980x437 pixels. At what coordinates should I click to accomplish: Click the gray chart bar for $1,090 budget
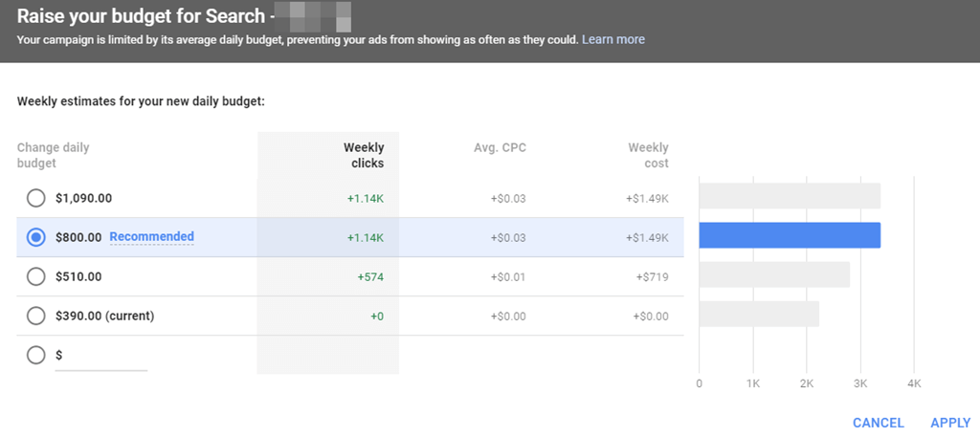(790, 196)
